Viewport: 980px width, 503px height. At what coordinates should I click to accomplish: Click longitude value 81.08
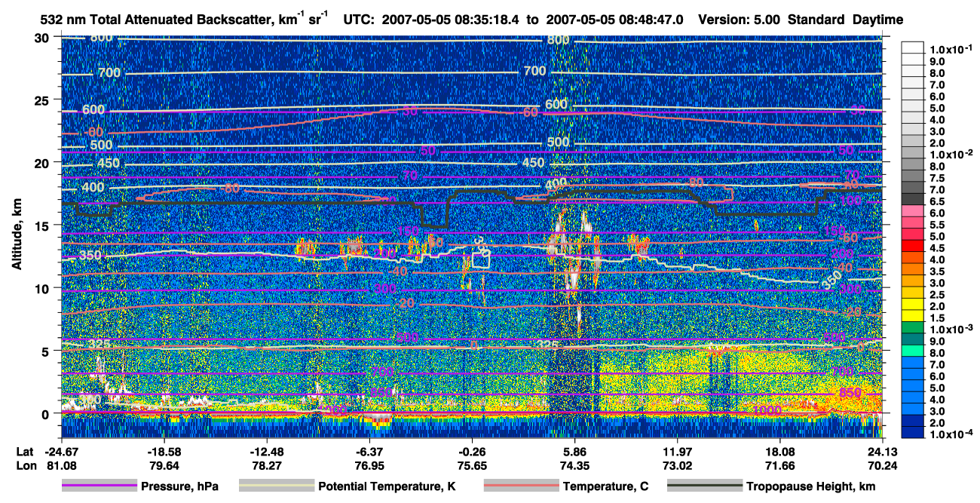(62, 465)
